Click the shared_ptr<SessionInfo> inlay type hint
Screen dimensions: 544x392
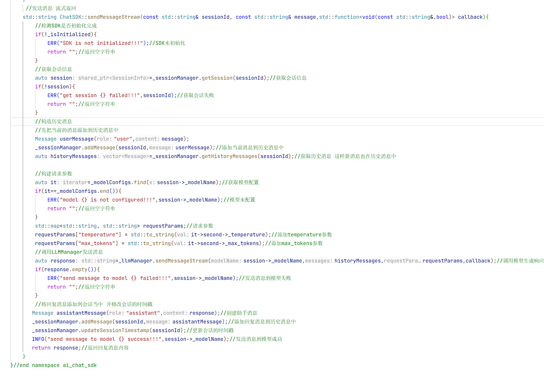tap(113, 78)
